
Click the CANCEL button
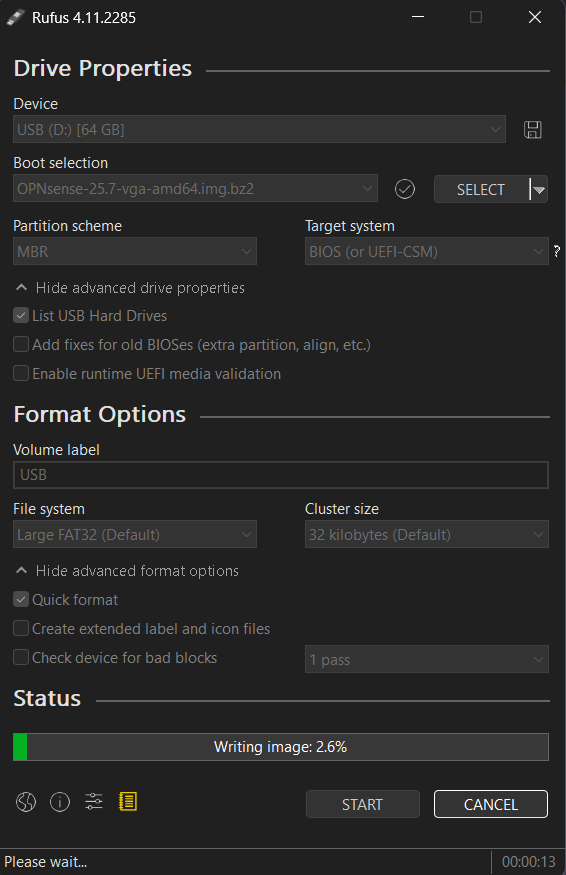tap(491, 804)
